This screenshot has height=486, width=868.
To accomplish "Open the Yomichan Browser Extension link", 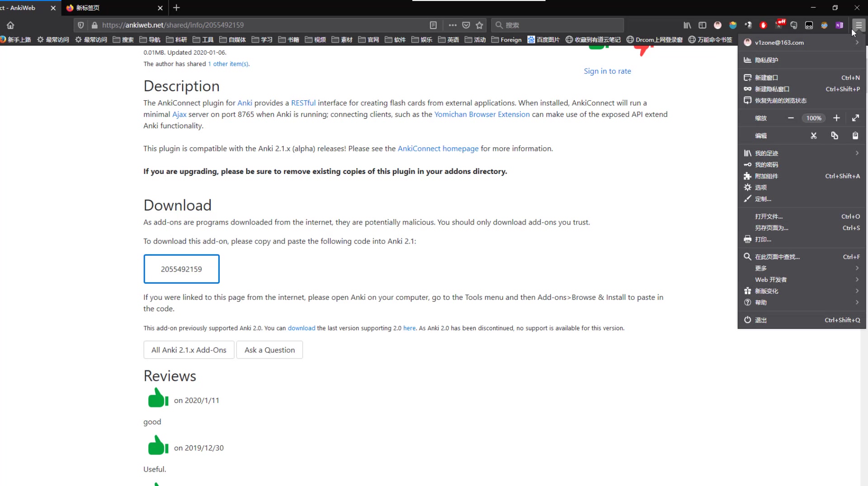I will click(482, 114).
